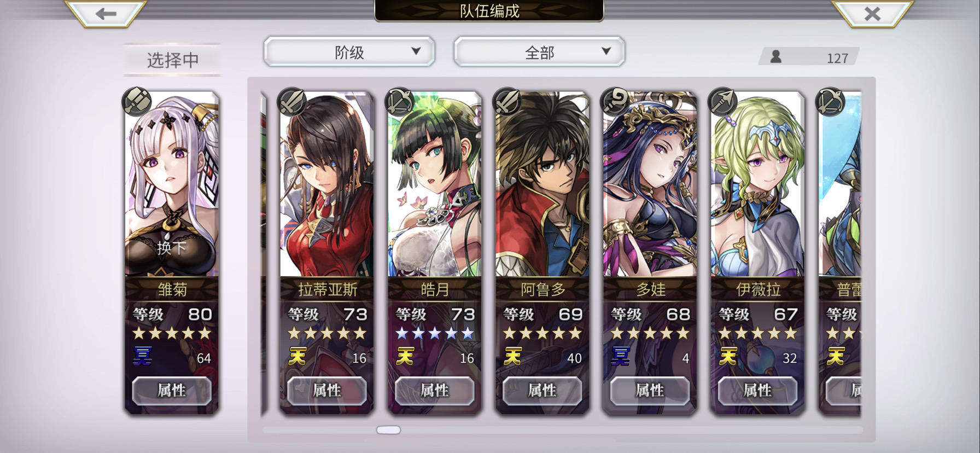Click the horizontal scrollbar thumb

(389, 430)
